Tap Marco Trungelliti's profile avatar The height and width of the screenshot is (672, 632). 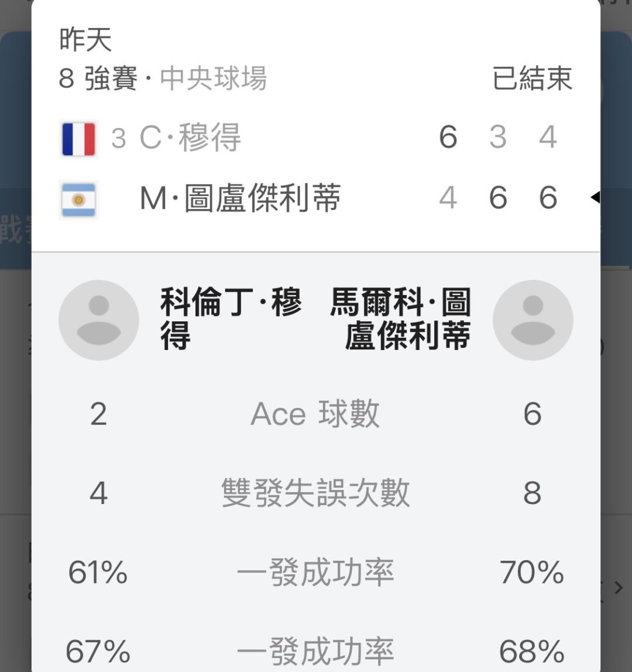pyautogui.click(x=533, y=320)
